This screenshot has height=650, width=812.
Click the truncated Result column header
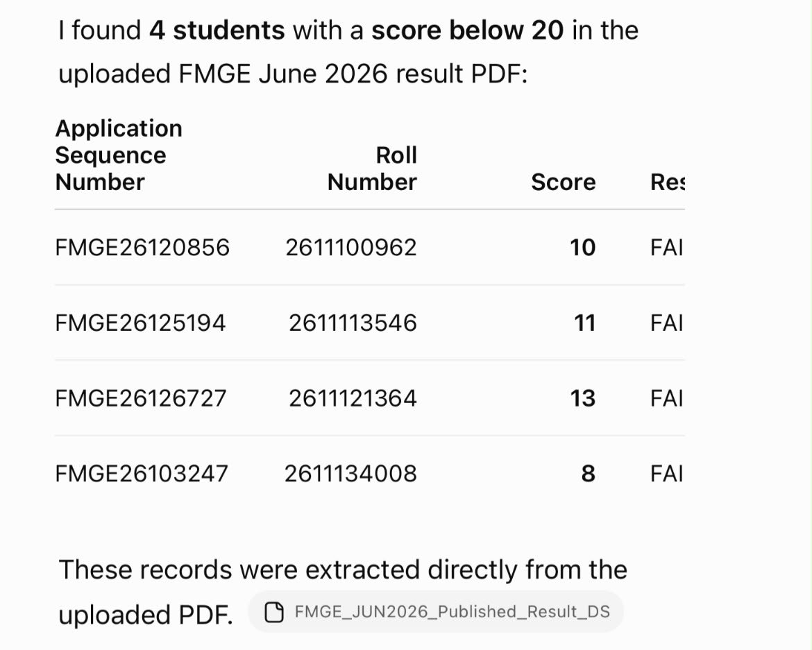click(668, 182)
